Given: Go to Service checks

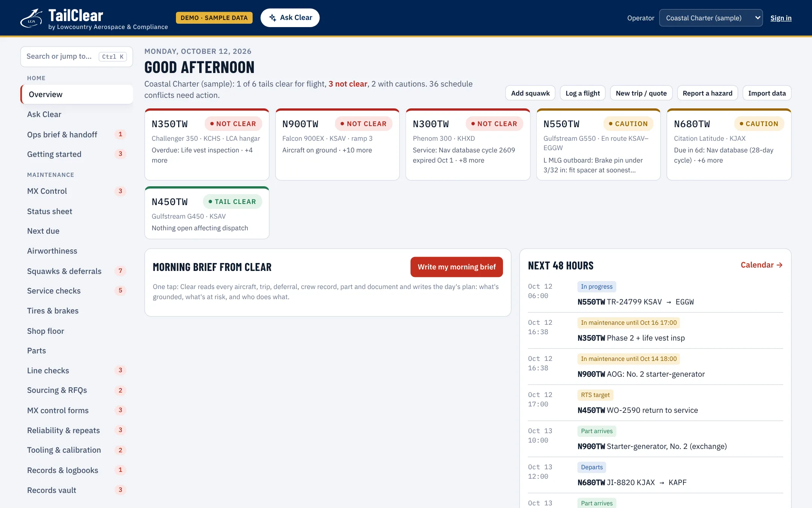Looking at the screenshot, I should point(77,291).
